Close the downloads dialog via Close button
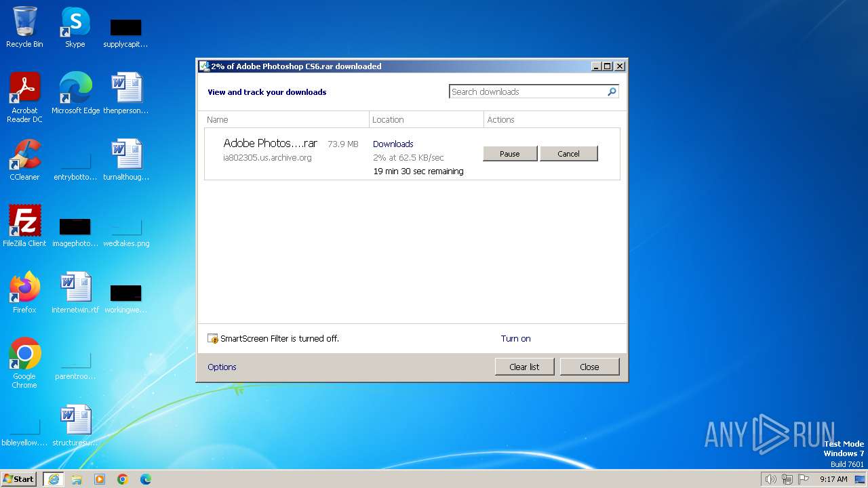 (x=589, y=367)
